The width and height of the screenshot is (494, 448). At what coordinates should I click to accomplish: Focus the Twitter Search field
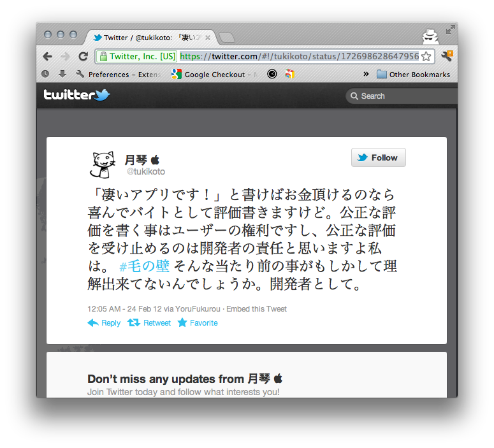[x=402, y=96]
